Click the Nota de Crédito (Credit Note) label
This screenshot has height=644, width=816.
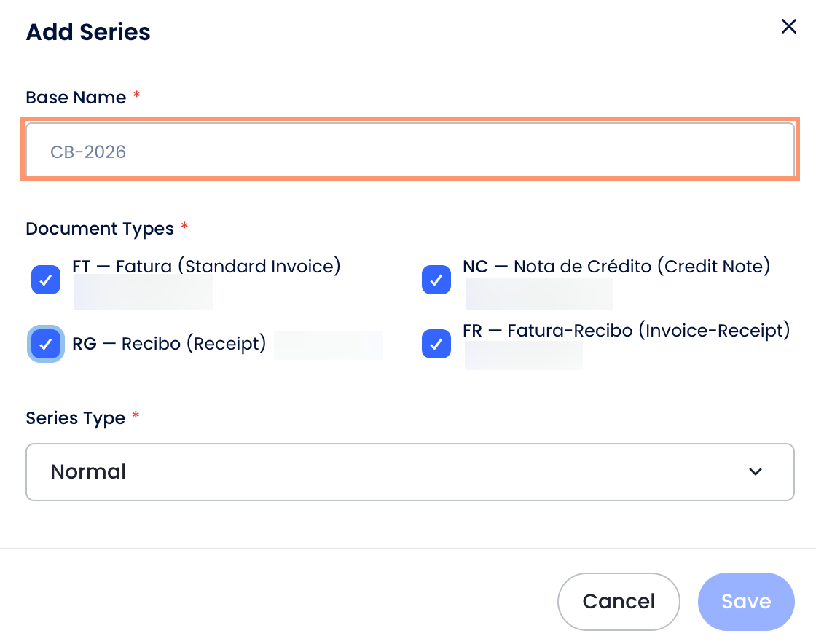tap(616, 267)
